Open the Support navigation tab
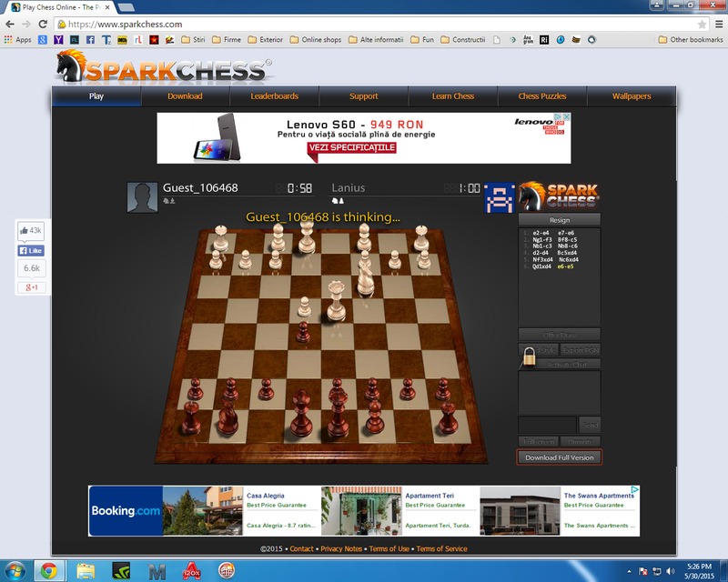 pyautogui.click(x=363, y=96)
